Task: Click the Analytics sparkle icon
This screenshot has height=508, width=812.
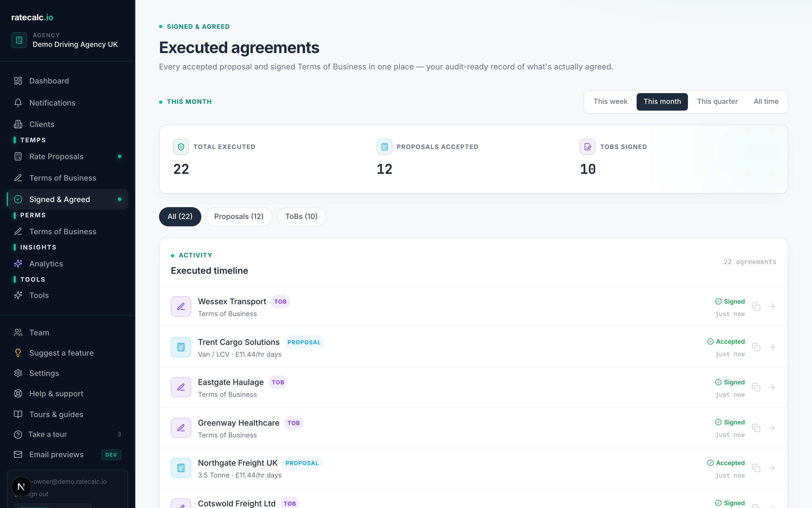Action: click(18, 264)
